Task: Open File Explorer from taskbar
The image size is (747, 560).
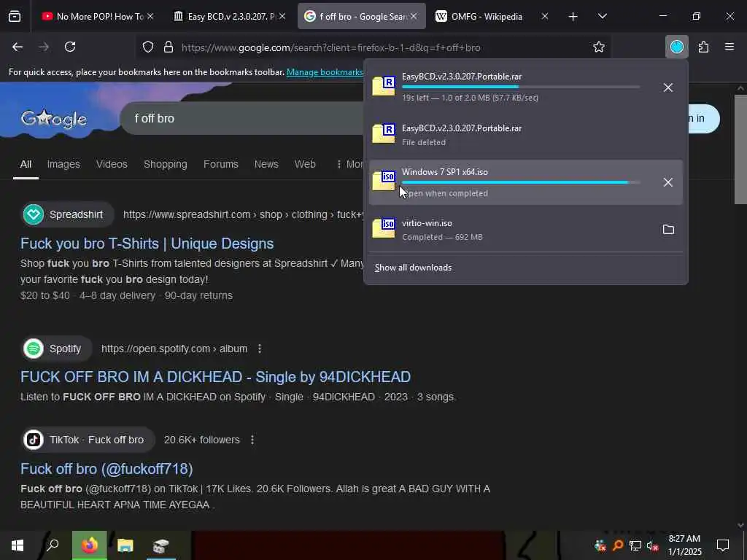Action: pos(125,545)
